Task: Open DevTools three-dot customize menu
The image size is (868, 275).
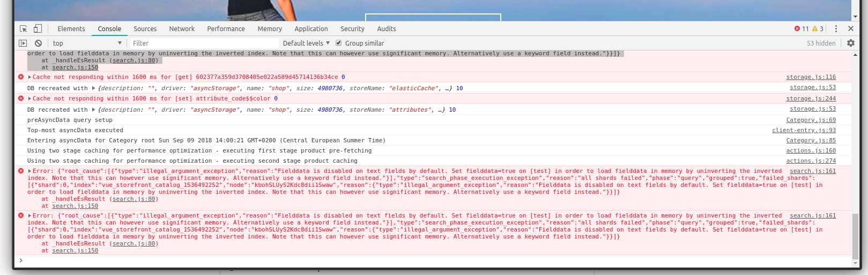Action: coord(836,28)
